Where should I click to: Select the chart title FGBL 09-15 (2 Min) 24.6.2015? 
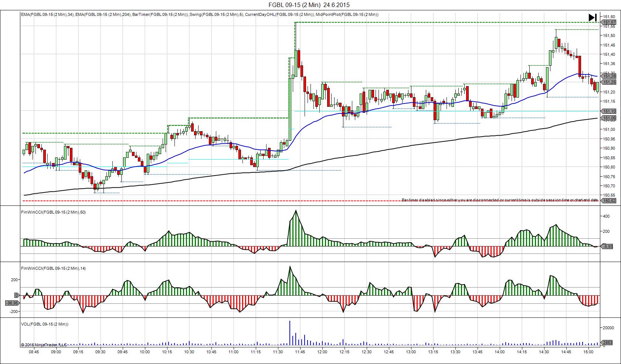coord(309,5)
